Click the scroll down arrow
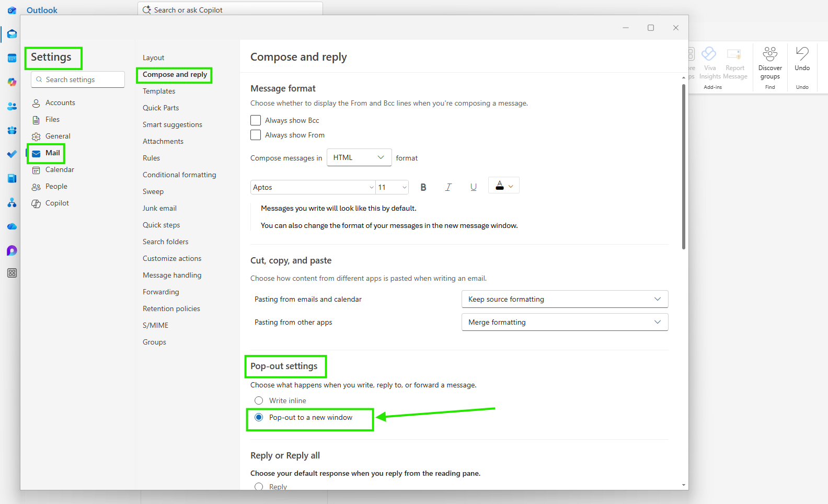 tap(684, 485)
